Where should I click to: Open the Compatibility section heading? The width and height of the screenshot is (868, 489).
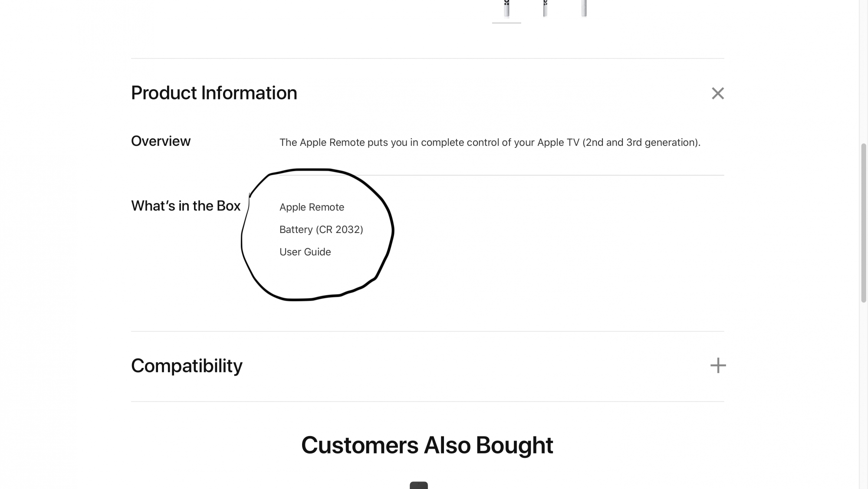click(187, 366)
